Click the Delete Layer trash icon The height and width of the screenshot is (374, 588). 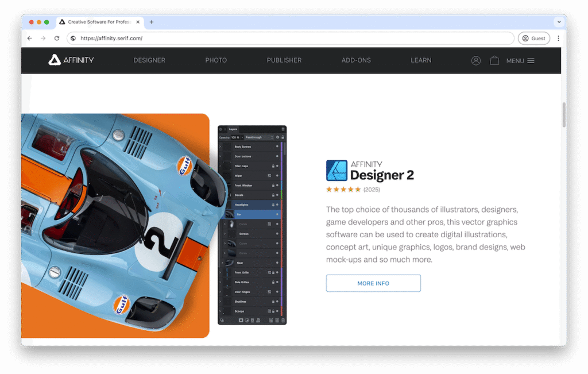(x=283, y=321)
